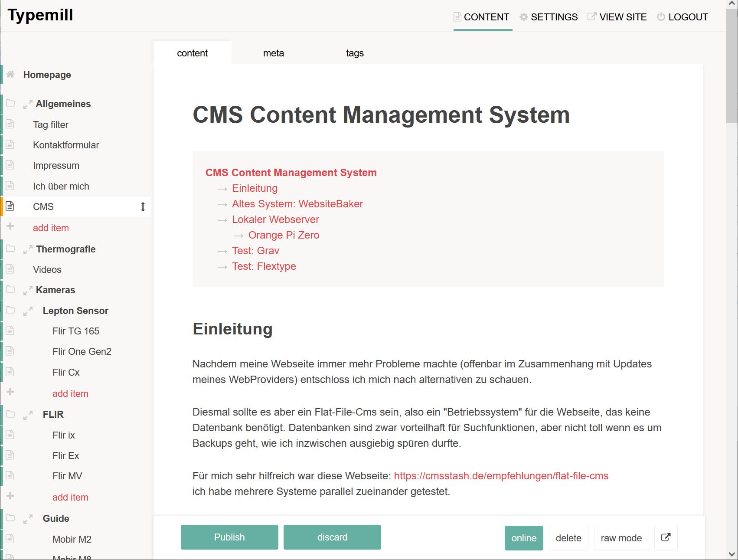
Task: Click the Thermografie folder icon
Action: pos(10,249)
